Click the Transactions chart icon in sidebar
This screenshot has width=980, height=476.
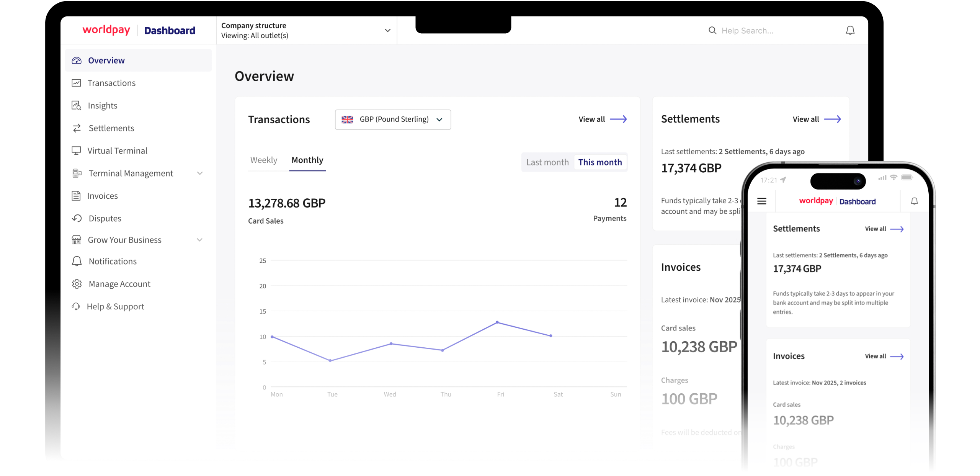pyautogui.click(x=77, y=83)
